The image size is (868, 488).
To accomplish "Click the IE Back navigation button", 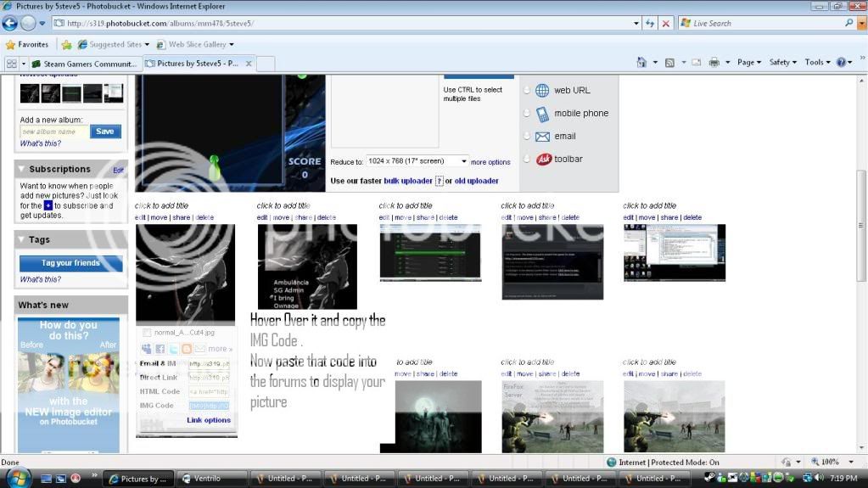I will [x=9, y=24].
